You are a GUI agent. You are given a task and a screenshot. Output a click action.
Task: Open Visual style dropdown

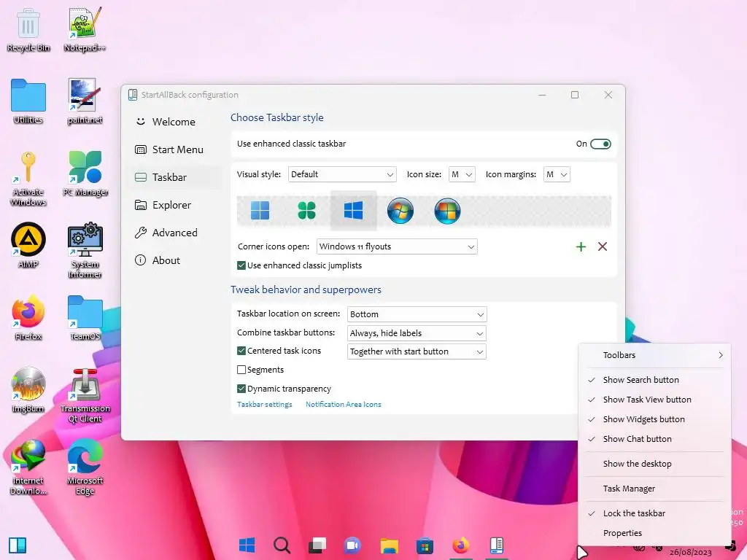point(343,174)
